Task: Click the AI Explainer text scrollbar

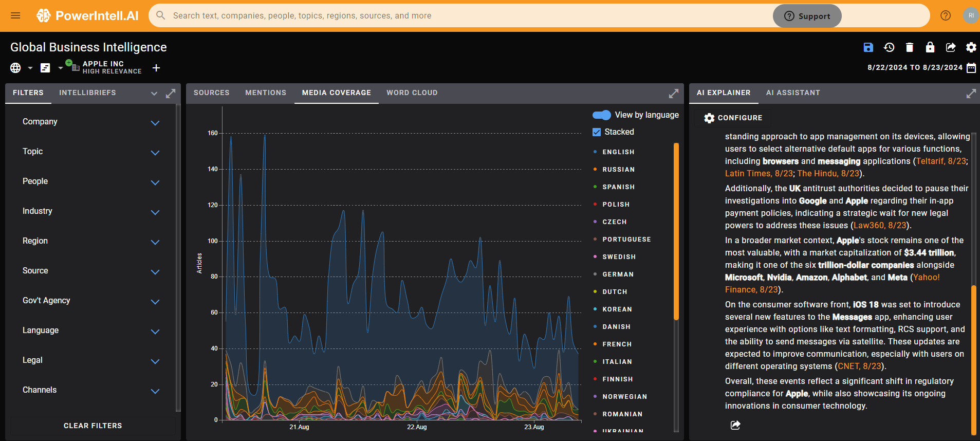Action: pyautogui.click(x=974, y=360)
